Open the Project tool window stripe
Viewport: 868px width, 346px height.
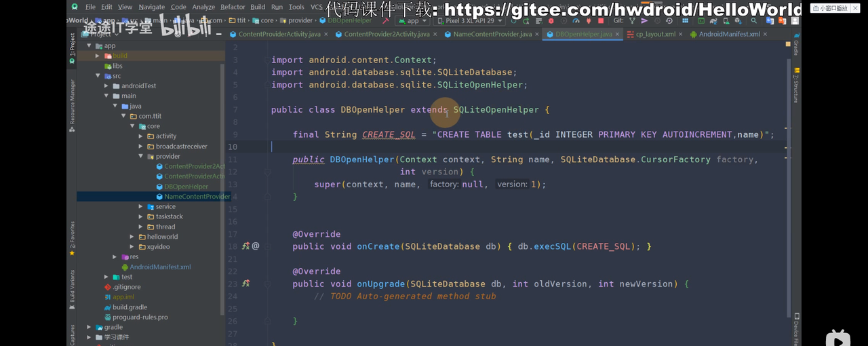pyautogui.click(x=72, y=50)
